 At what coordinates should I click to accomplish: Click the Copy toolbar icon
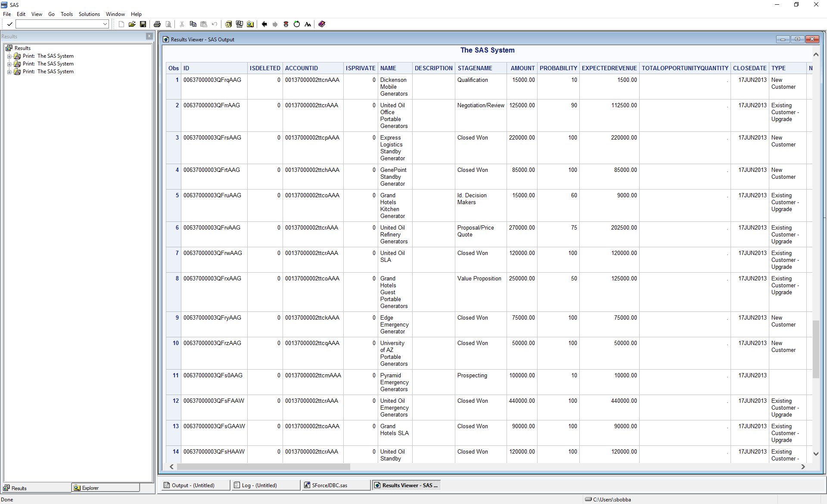click(193, 24)
